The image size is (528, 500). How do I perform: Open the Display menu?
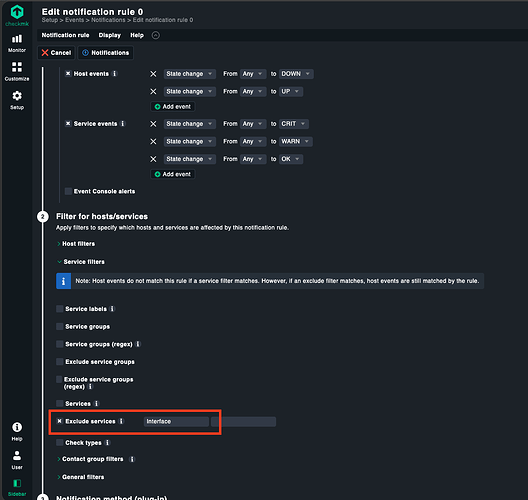(110, 35)
